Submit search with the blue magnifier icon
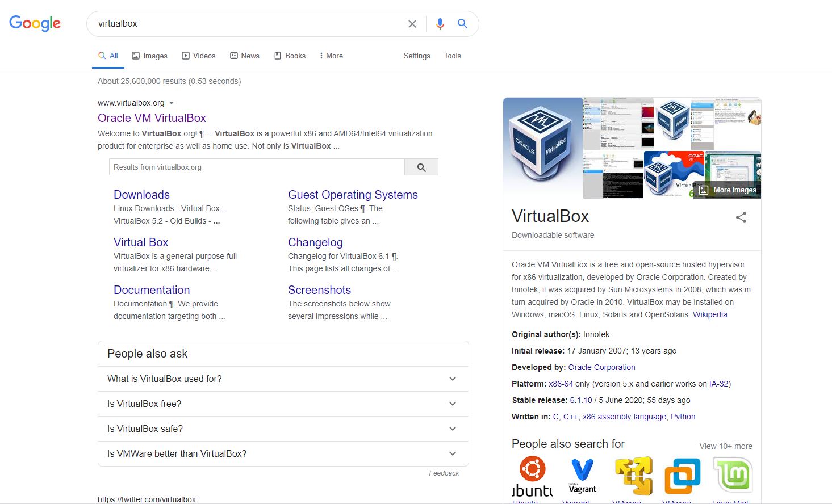The height and width of the screenshot is (504, 832). pos(462,24)
